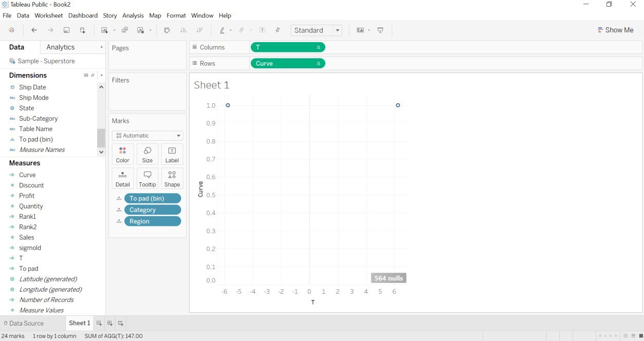
Task: Click the Tooltip mark card button
Action: click(148, 178)
